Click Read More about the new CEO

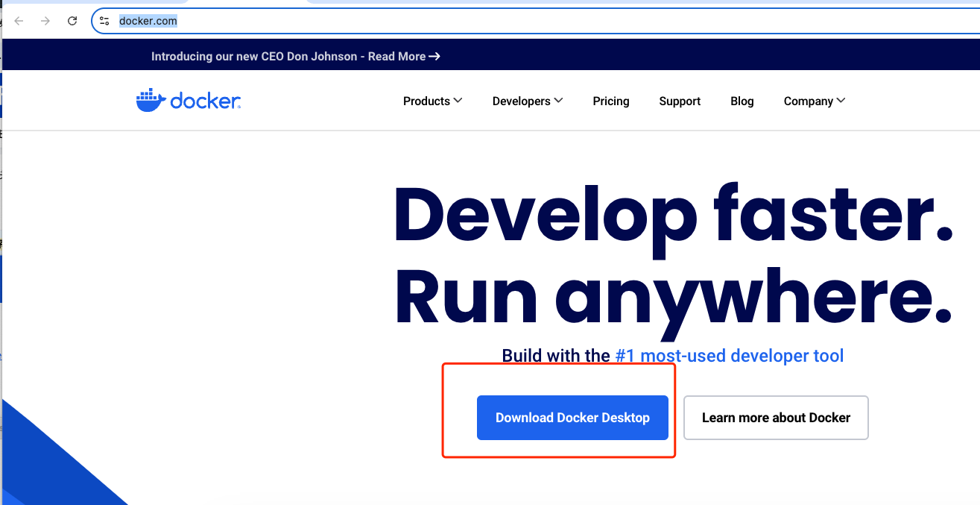coord(396,56)
